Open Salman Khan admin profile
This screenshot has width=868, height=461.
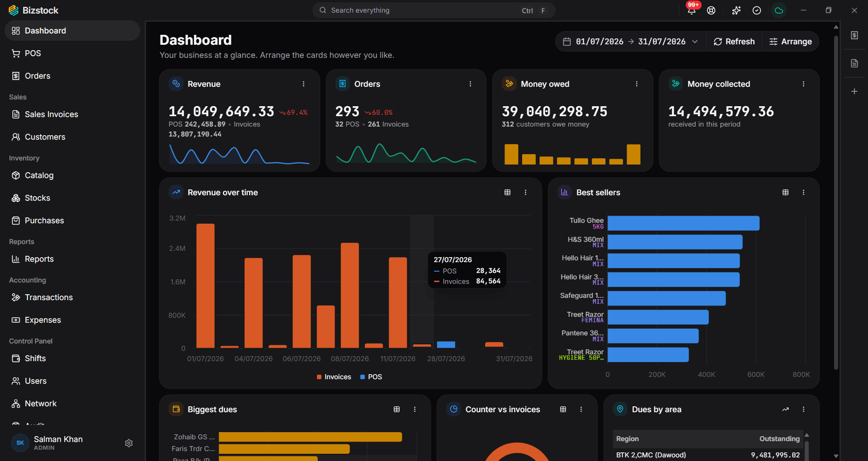[x=47, y=443]
